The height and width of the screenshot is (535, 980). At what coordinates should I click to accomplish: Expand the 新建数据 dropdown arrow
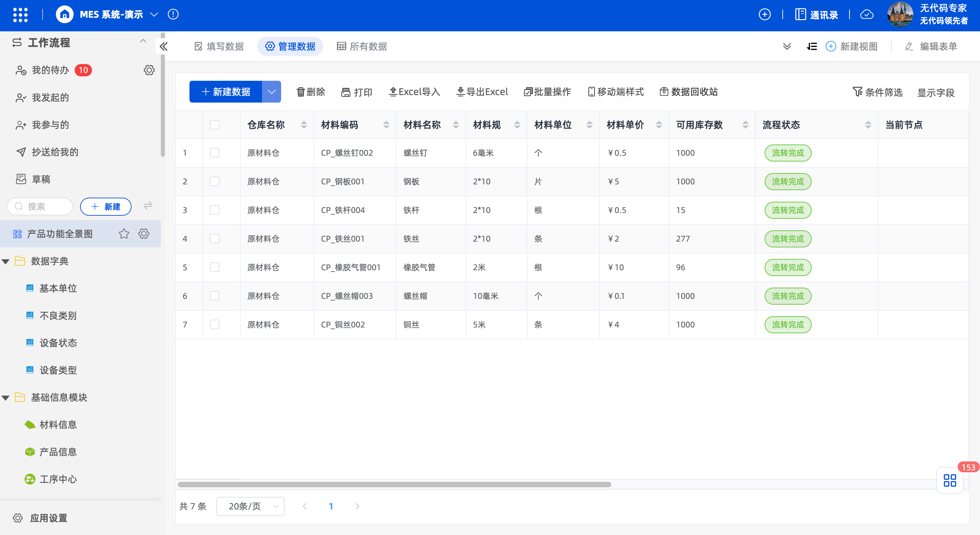(271, 92)
